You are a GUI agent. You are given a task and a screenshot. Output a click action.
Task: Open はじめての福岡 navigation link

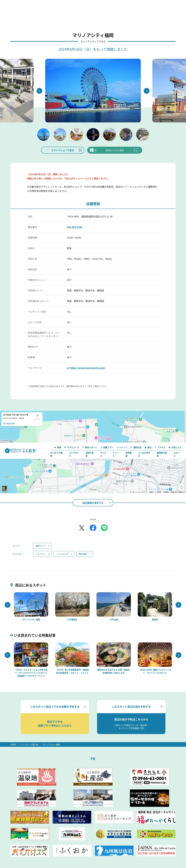click(x=57, y=454)
